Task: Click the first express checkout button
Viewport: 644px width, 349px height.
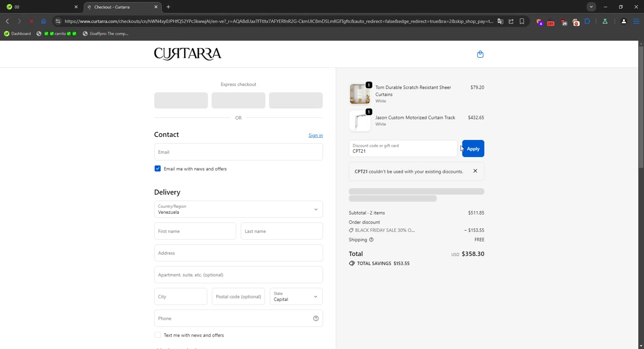Action: point(181,100)
